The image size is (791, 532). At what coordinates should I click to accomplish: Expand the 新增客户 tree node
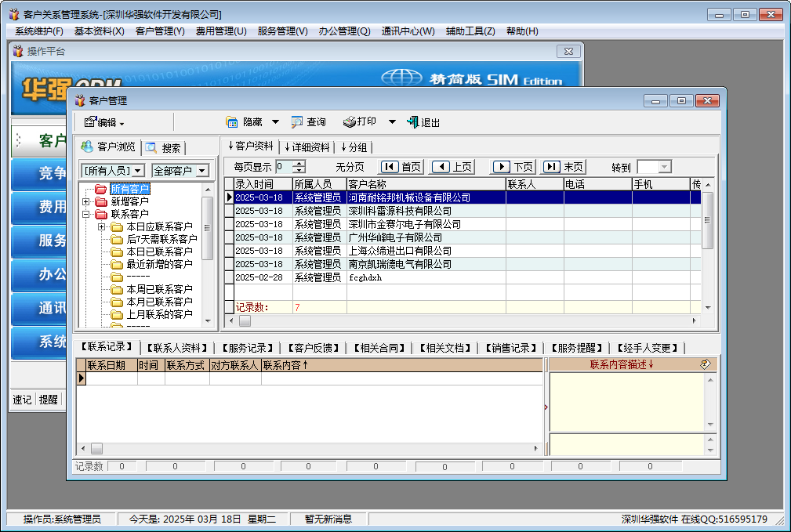85,201
